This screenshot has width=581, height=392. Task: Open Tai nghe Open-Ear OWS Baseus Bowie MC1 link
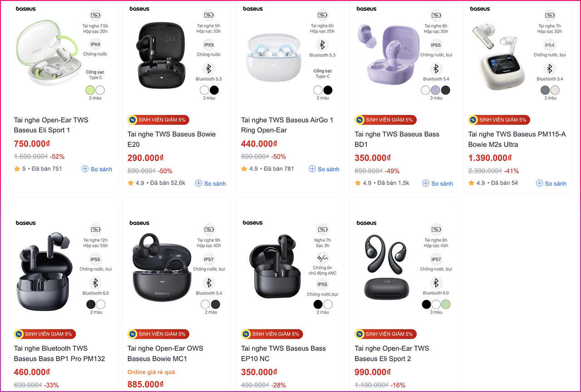tap(165, 353)
